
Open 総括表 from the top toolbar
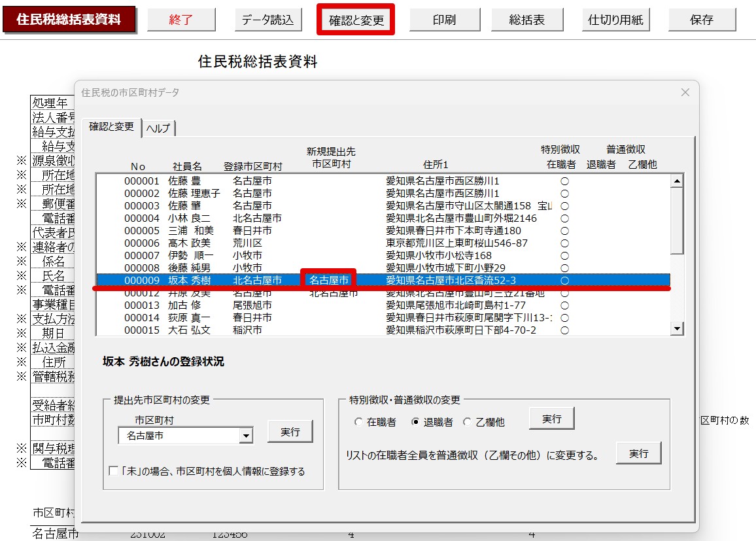point(526,20)
